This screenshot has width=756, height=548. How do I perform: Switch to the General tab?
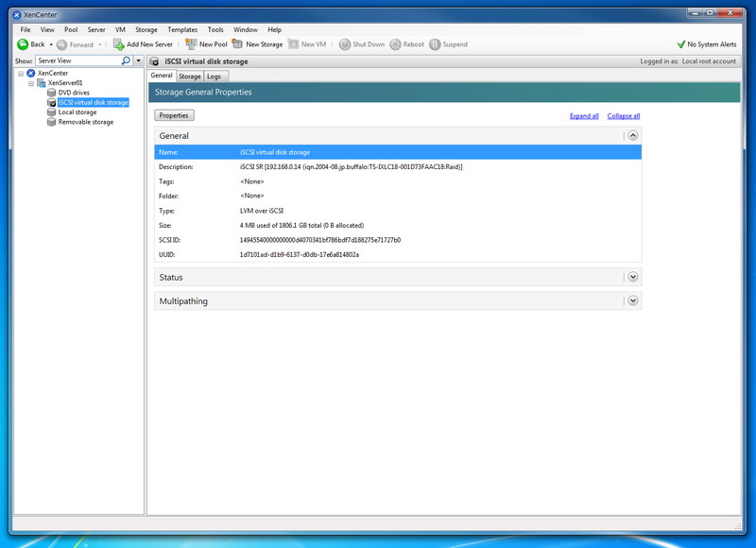click(162, 76)
